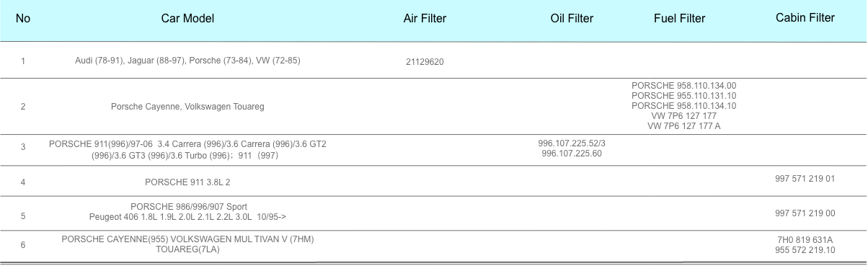
Task: Select air filter number 21129620
Action: [x=425, y=62]
